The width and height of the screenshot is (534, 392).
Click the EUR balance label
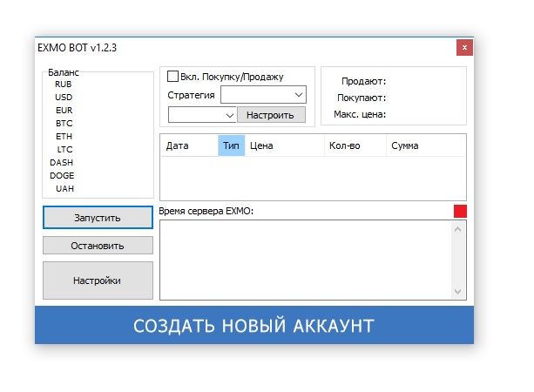(x=64, y=111)
